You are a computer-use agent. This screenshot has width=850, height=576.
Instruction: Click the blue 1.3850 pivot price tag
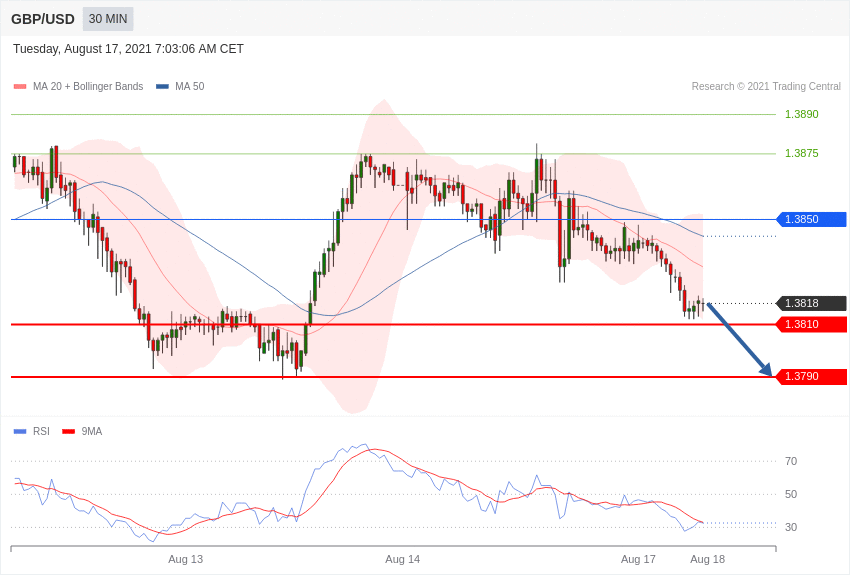(812, 219)
